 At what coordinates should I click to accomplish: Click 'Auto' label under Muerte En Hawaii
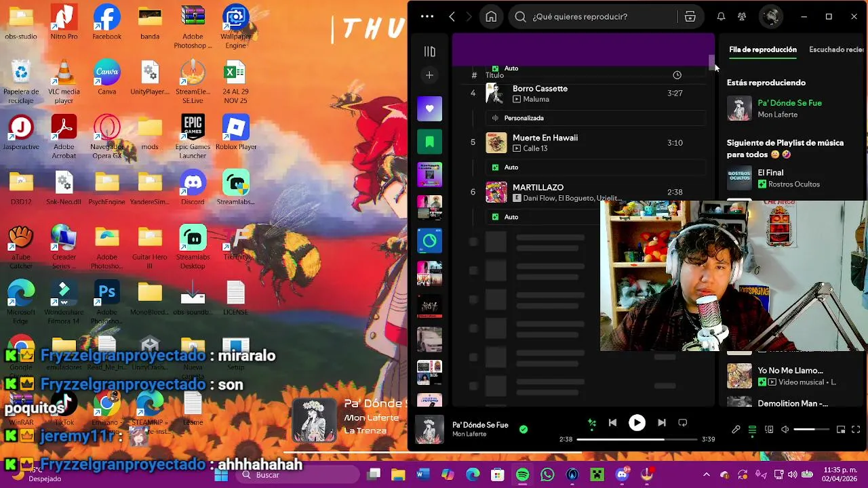[x=511, y=167]
